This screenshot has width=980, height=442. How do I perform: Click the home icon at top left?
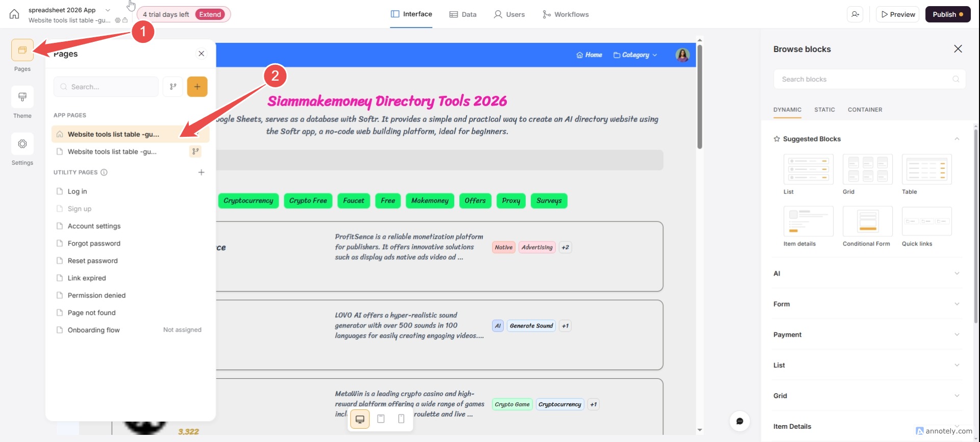(14, 14)
